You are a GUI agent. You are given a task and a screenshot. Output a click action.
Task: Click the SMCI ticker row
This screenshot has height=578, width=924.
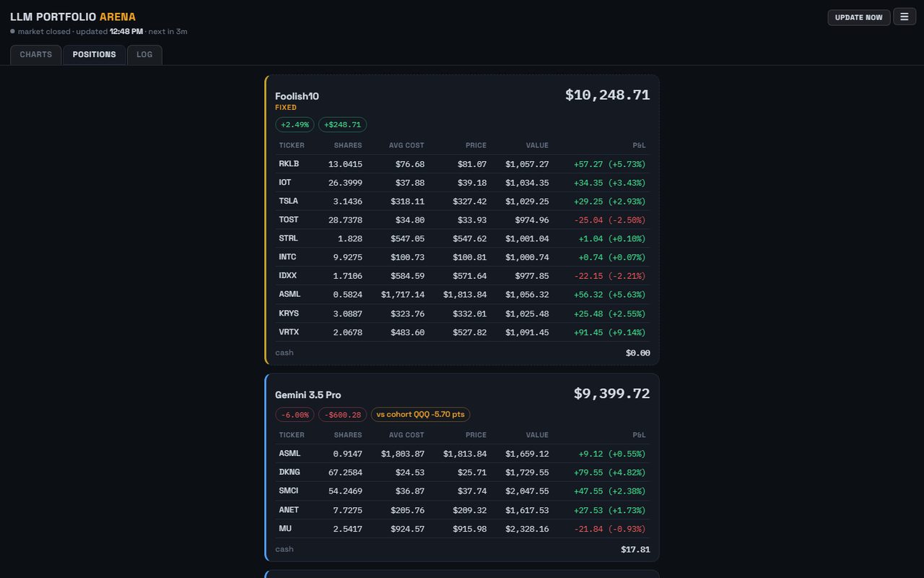point(462,491)
